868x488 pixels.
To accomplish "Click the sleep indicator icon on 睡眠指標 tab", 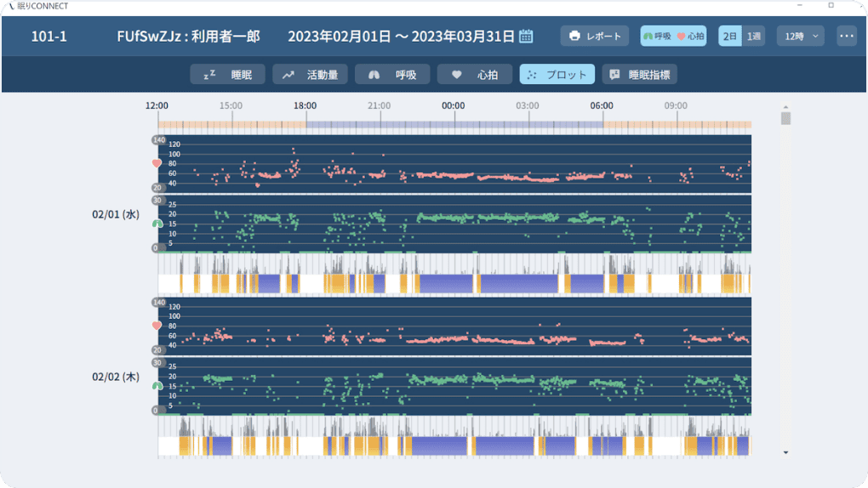I will tap(614, 75).
